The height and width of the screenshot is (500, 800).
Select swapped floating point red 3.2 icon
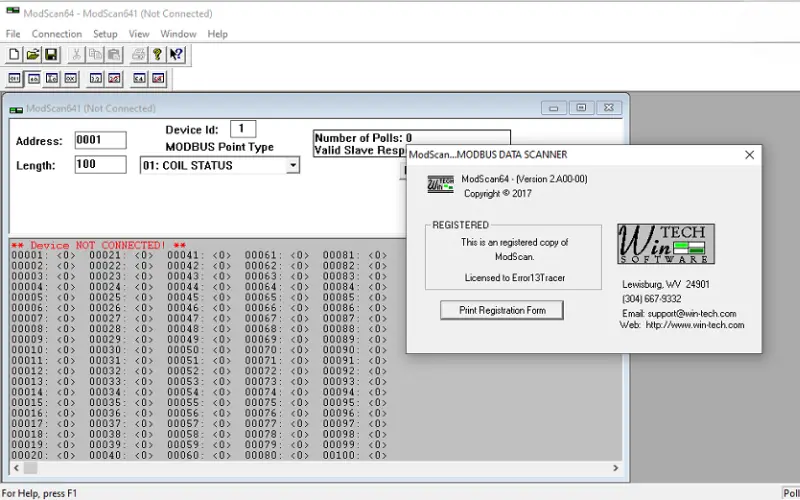[114, 79]
